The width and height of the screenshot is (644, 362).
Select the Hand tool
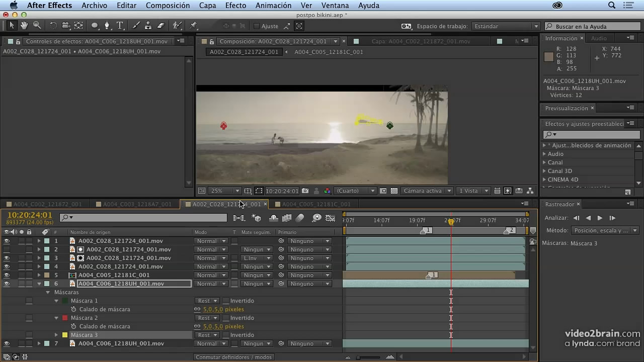coord(24,26)
